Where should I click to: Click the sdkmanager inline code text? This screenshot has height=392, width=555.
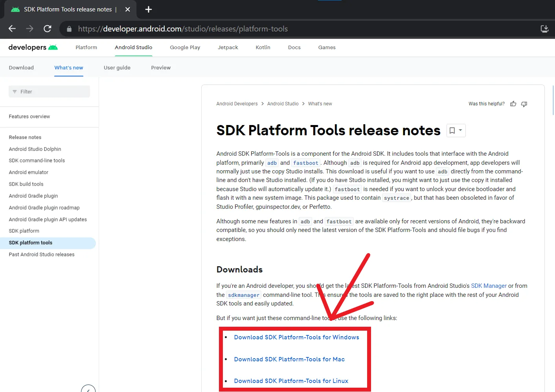tap(244, 295)
